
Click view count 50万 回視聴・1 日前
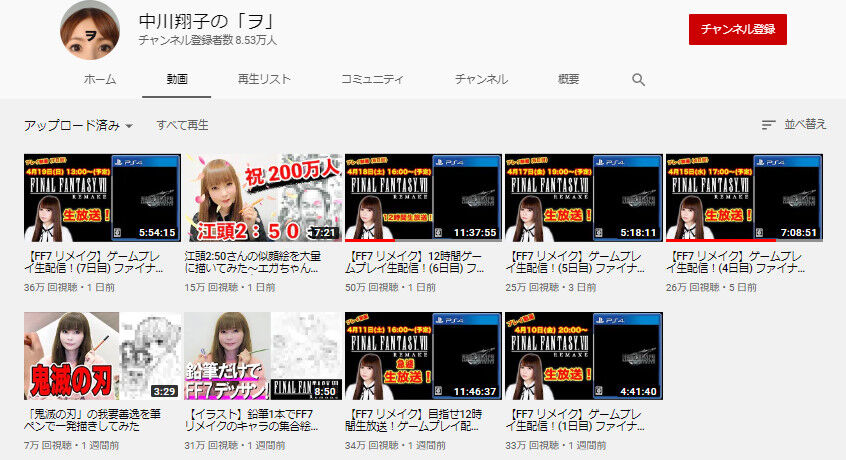point(390,287)
